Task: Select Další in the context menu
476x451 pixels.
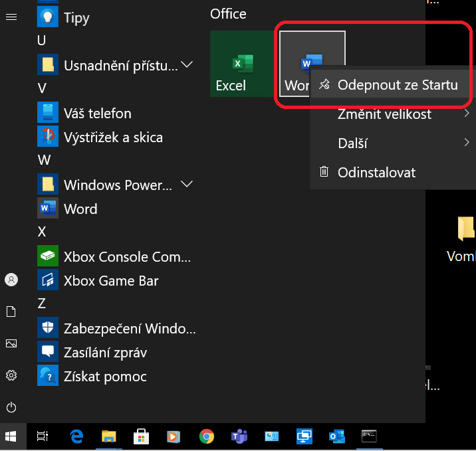Action: (x=392, y=143)
